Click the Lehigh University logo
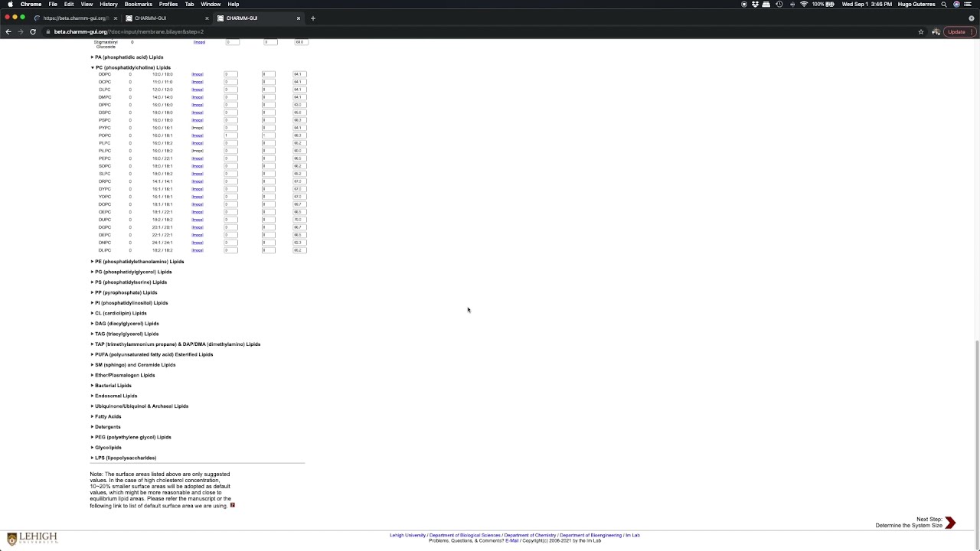This screenshot has width=980, height=551. pyautogui.click(x=32, y=538)
